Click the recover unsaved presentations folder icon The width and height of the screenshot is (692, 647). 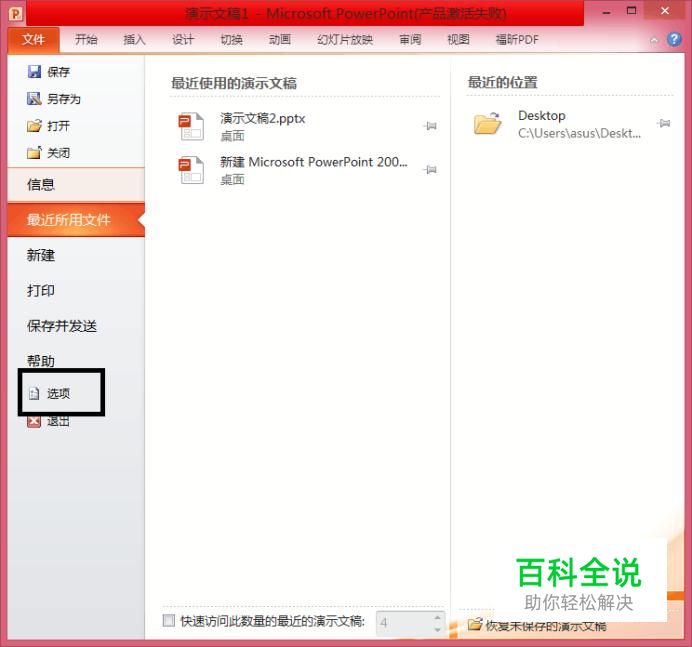click(x=475, y=624)
